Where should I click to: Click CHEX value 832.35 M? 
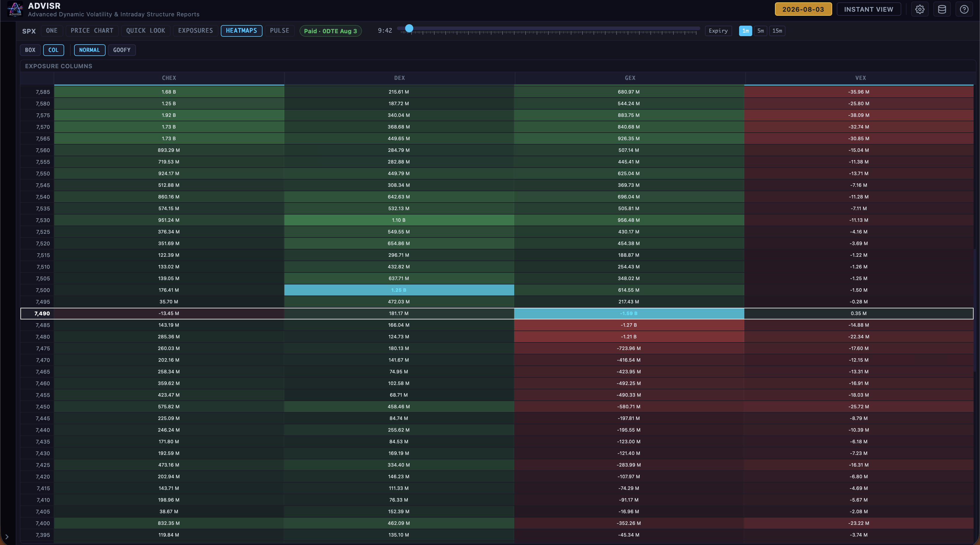169,523
